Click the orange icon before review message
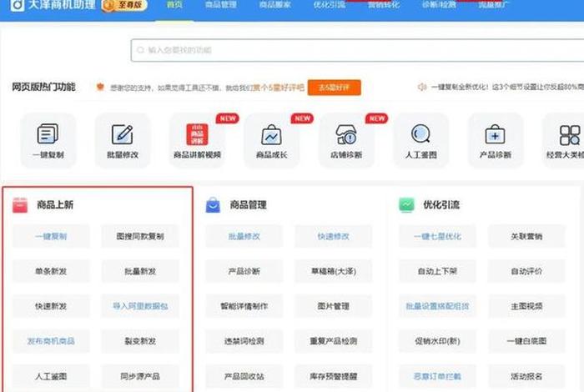Image resolution: width=584 pixels, height=392 pixels. pyautogui.click(x=100, y=87)
